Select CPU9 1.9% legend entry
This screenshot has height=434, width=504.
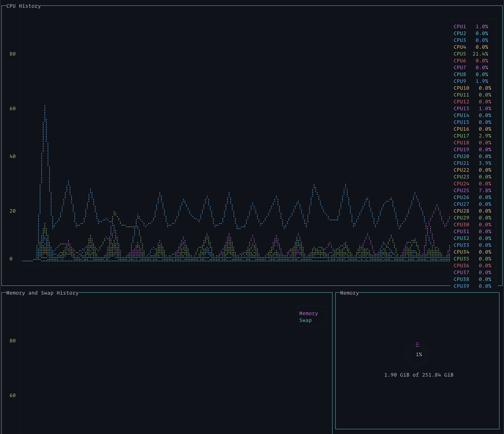tap(471, 81)
